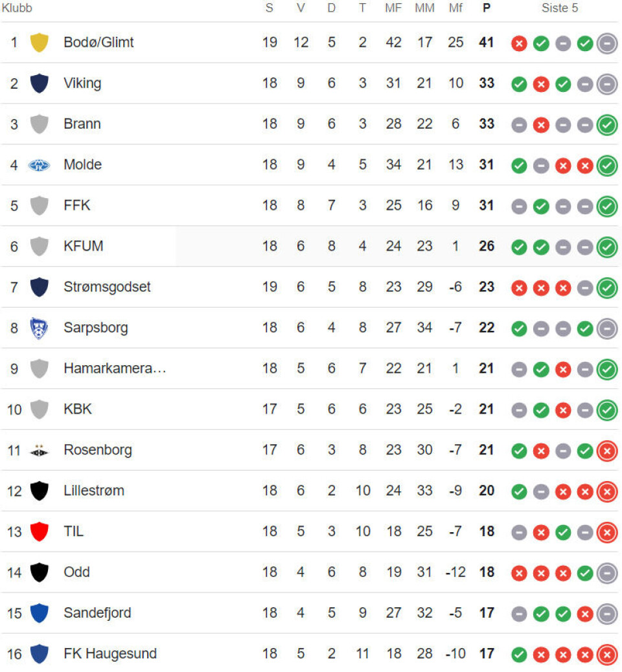Click the dark Viking shield icon

(40, 84)
